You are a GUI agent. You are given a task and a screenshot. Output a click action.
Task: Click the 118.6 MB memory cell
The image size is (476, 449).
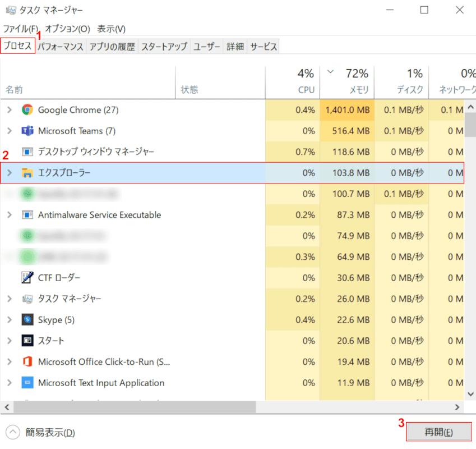(x=347, y=152)
